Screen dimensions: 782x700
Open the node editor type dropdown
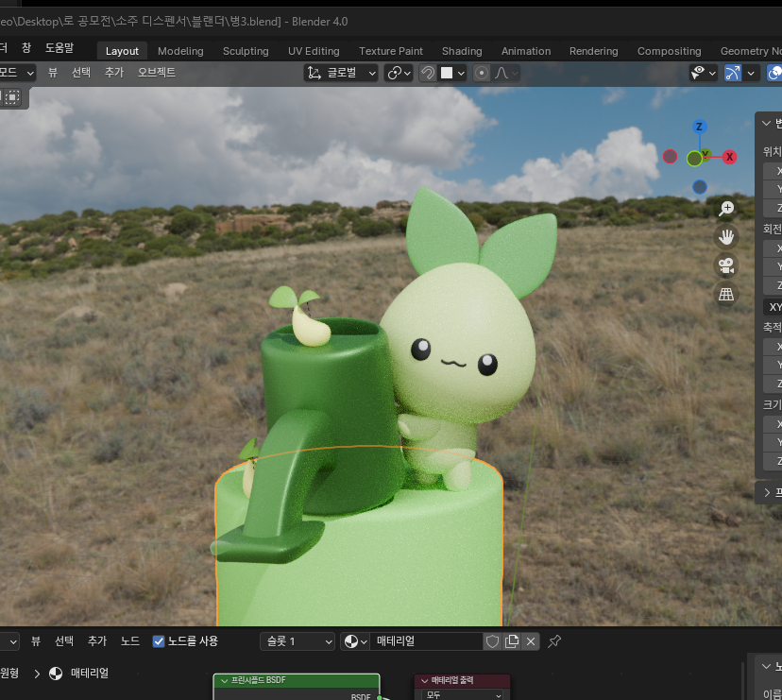(x=9, y=641)
